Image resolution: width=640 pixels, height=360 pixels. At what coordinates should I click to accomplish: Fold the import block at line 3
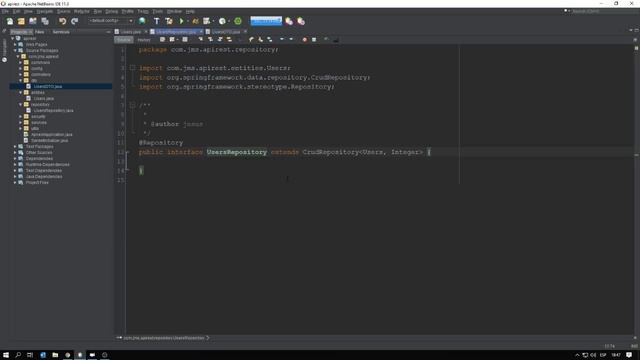point(132,68)
